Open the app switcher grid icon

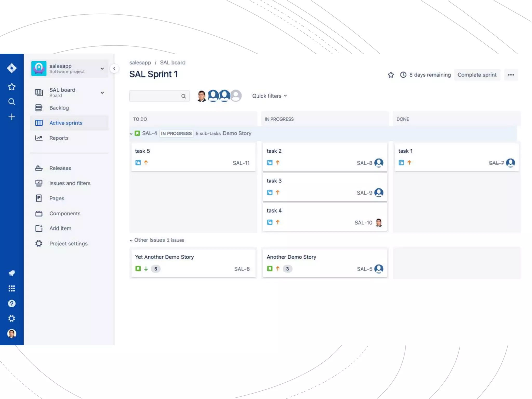pyautogui.click(x=12, y=288)
